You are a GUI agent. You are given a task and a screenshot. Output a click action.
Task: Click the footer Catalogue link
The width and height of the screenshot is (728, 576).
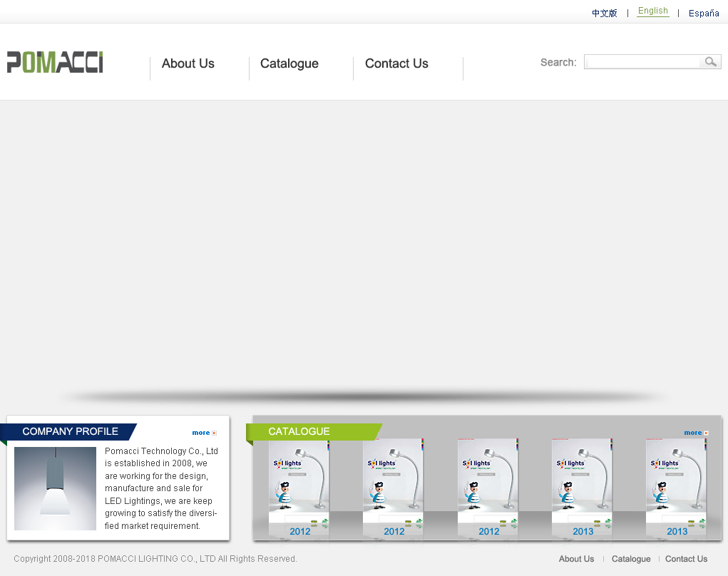[631, 559]
